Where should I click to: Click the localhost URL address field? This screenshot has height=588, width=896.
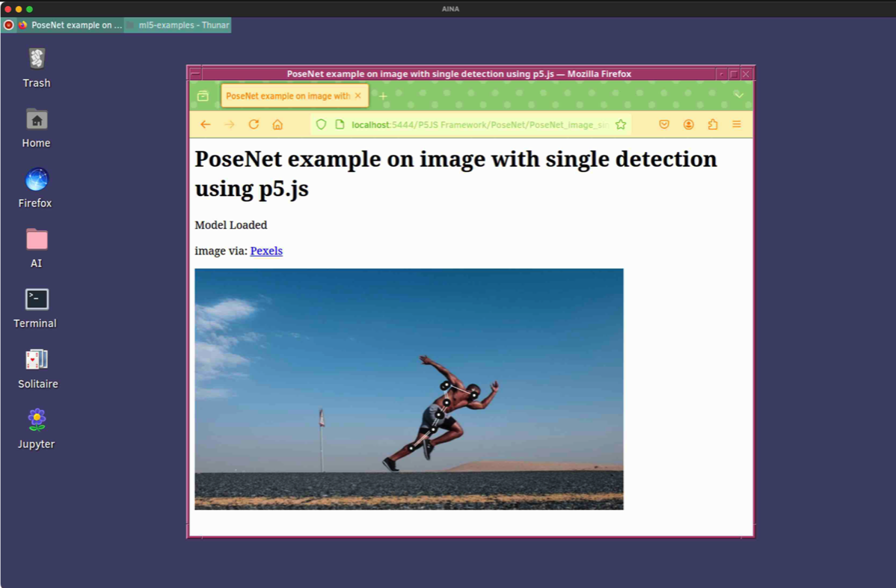pyautogui.click(x=479, y=125)
